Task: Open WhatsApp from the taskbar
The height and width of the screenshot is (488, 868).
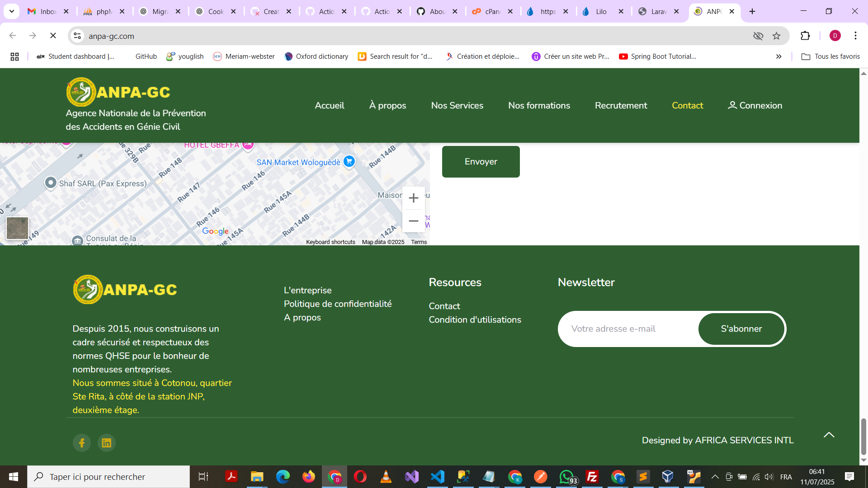Action: click(x=567, y=477)
